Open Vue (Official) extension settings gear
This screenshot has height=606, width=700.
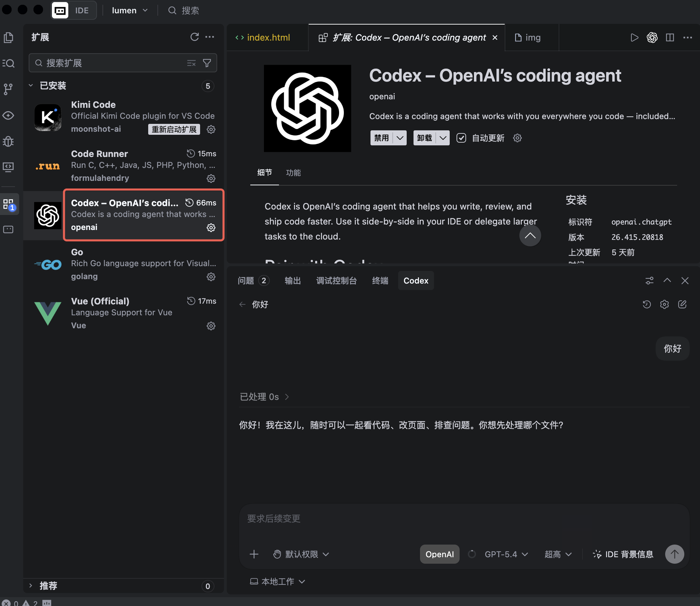pyautogui.click(x=211, y=326)
